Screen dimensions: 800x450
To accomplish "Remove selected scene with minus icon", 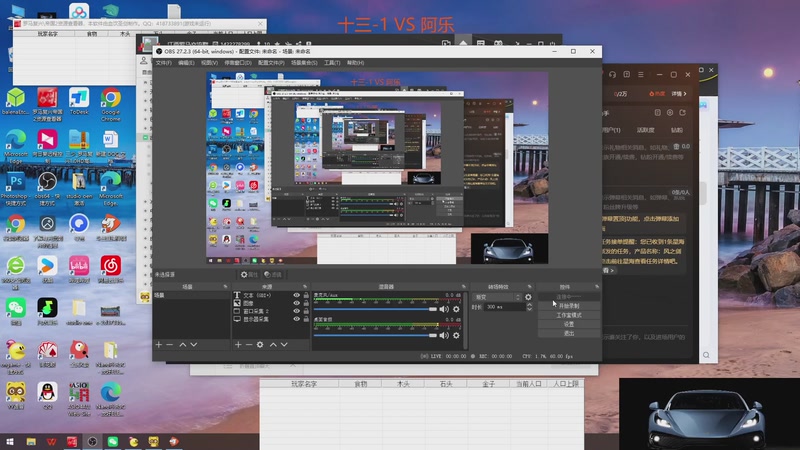I will [x=170, y=345].
